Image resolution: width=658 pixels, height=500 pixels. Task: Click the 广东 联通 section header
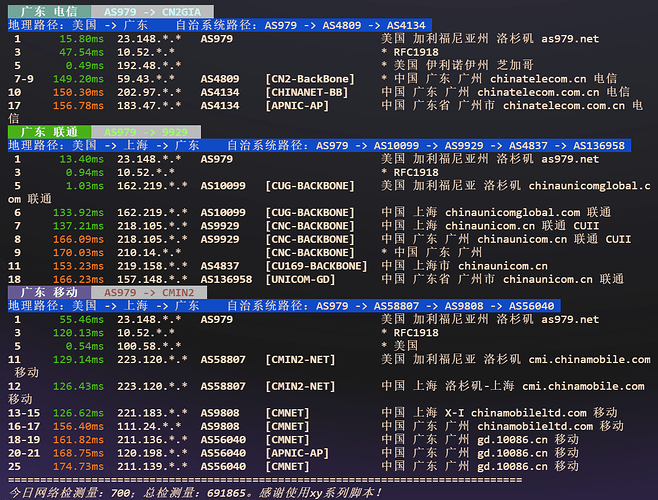(50, 132)
